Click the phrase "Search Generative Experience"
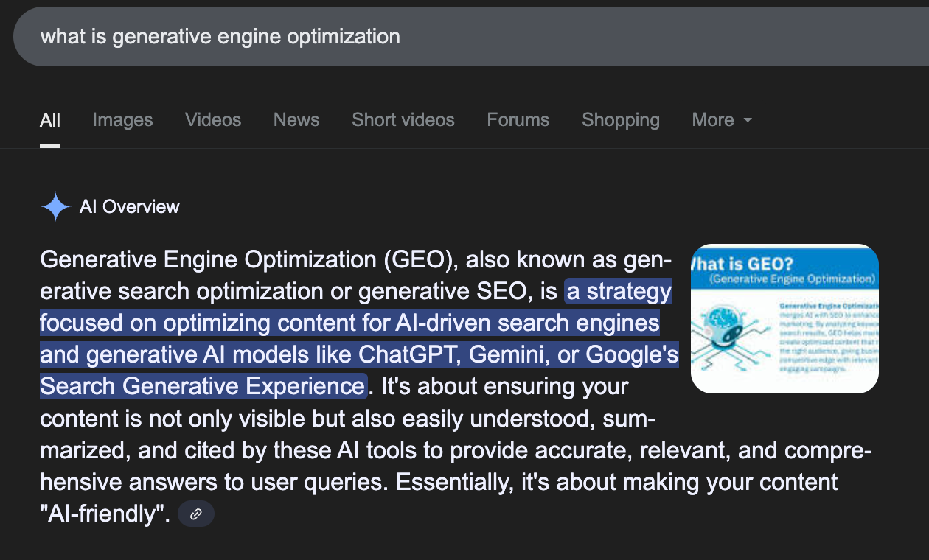The width and height of the screenshot is (929, 560). [x=203, y=385]
